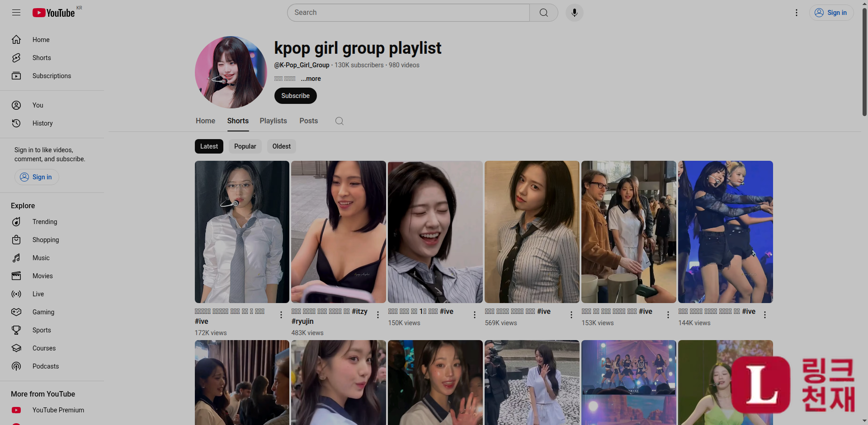Image resolution: width=868 pixels, height=425 pixels.
Task: Subscribe to kpop girl group playlist
Action: tap(296, 96)
